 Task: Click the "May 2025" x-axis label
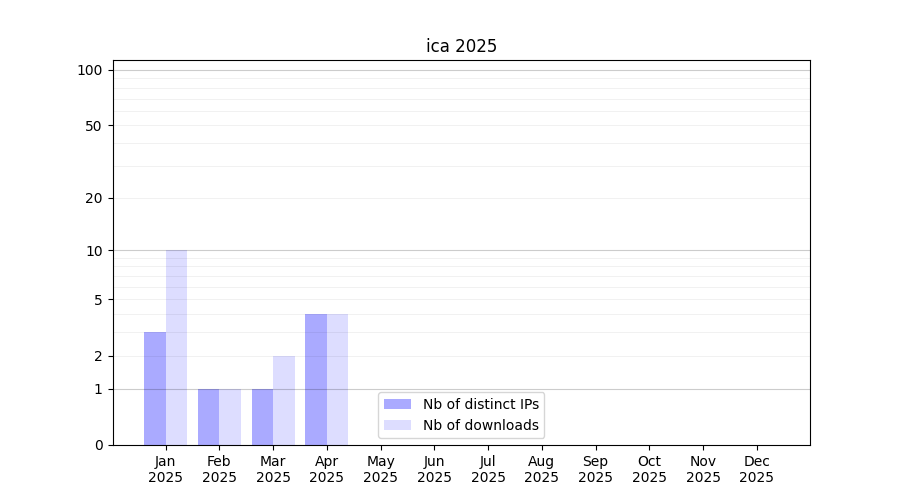click(x=380, y=469)
